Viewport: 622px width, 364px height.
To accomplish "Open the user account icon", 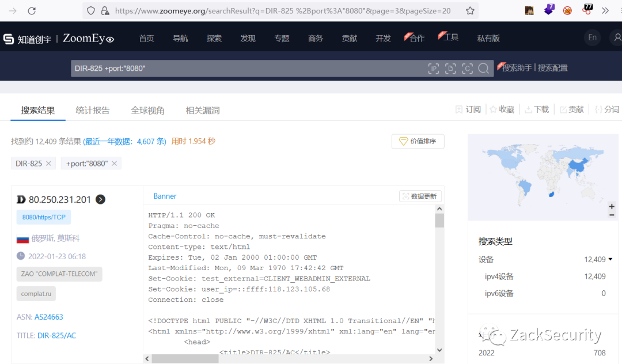I will point(617,37).
